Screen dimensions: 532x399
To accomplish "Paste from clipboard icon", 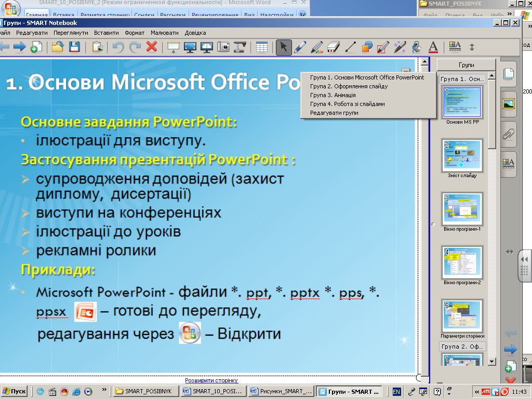I will click(97, 47).
